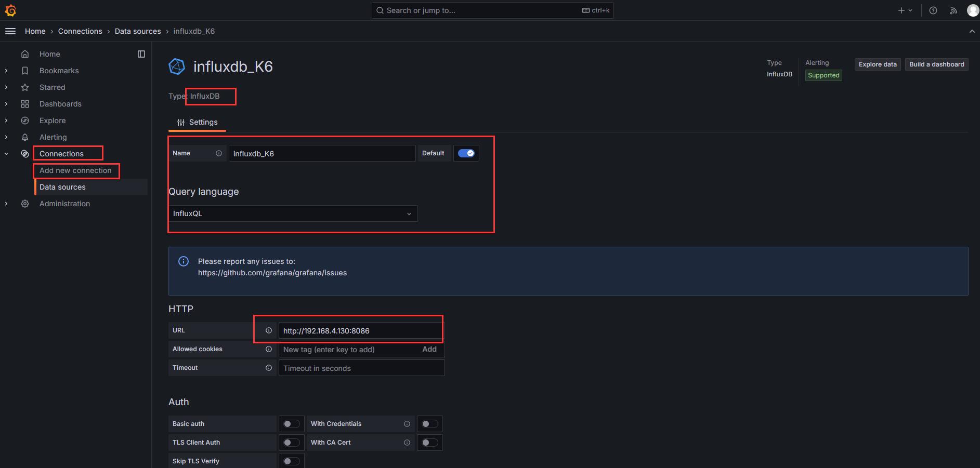
Task: Open Connections in the sidebar
Action: 61,154
